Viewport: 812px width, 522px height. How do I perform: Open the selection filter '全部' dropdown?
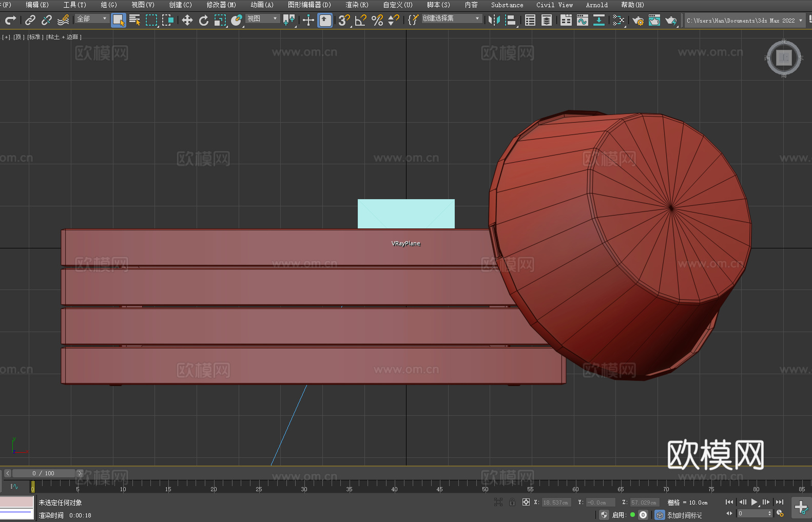coord(92,18)
